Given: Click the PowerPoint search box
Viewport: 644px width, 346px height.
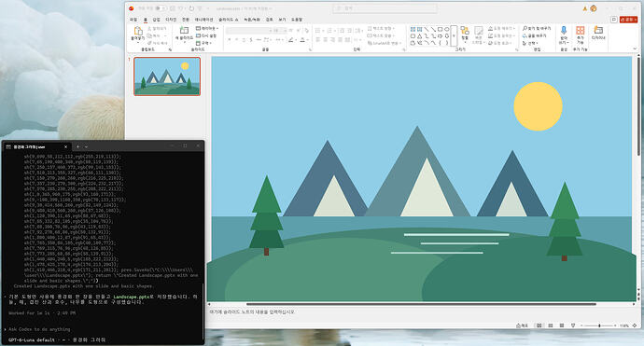Looking at the screenshot, I should (385, 8).
